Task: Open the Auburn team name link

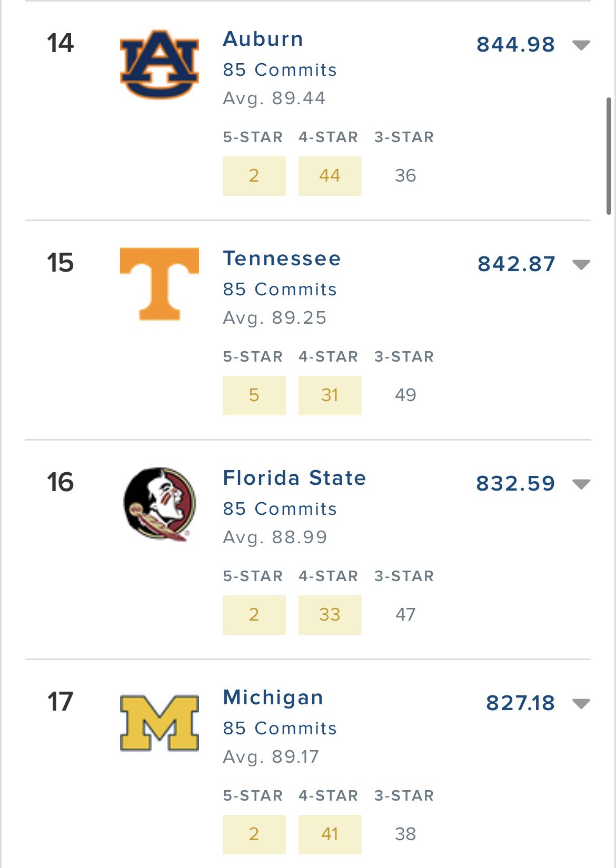Action: coord(263,39)
